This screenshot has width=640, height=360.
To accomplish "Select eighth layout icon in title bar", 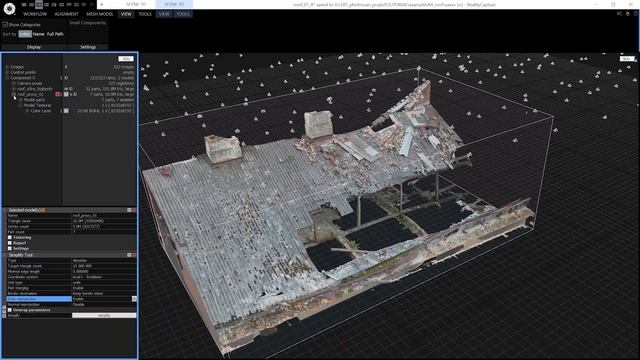I will 76,4.
